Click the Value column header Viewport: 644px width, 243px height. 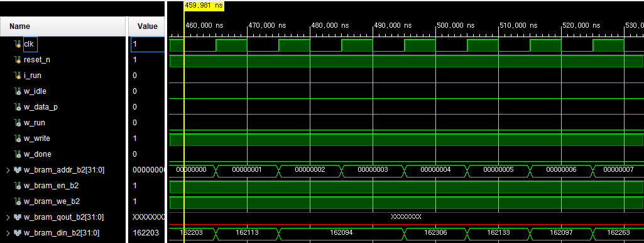click(147, 26)
